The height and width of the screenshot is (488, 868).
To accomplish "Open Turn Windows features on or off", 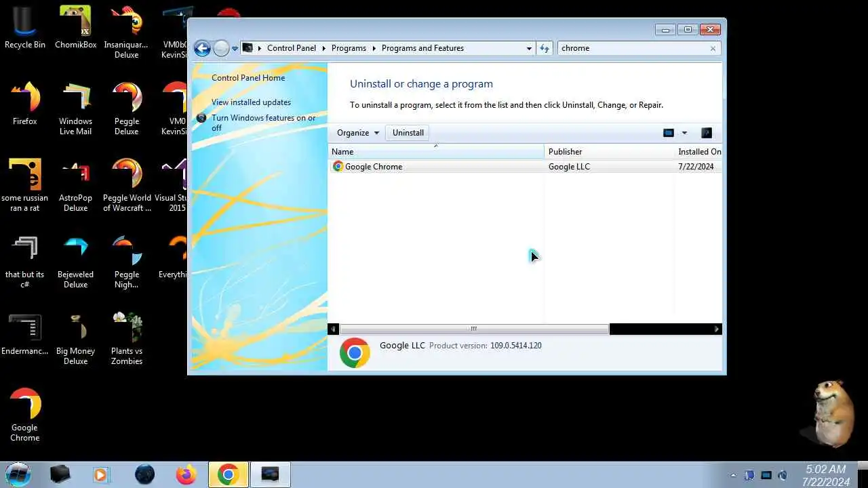I will coord(264,123).
